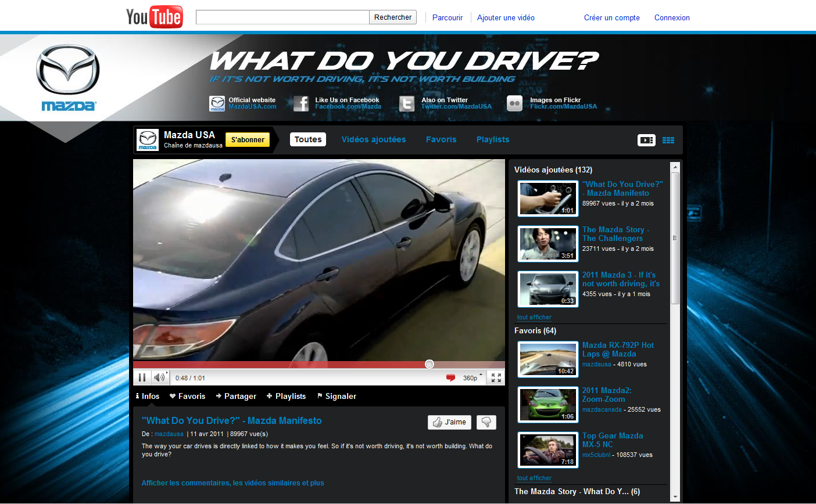Click the Facebook icon in banner

point(301,103)
